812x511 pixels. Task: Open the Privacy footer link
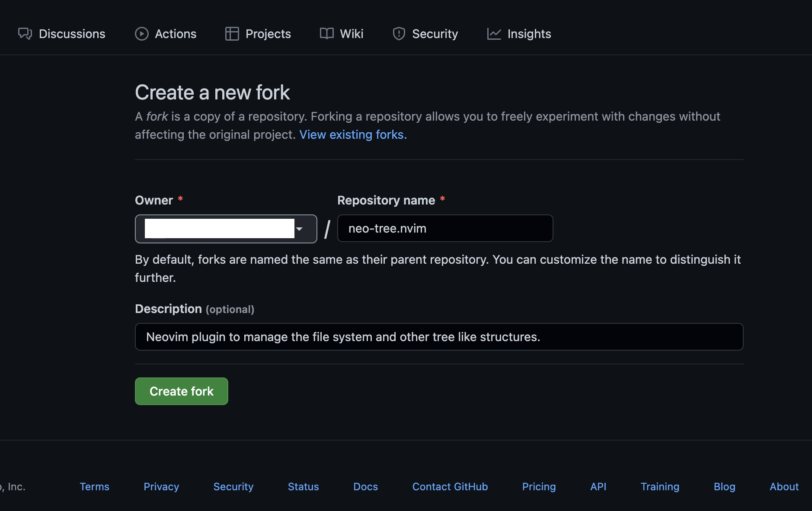(x=161, y=487)
